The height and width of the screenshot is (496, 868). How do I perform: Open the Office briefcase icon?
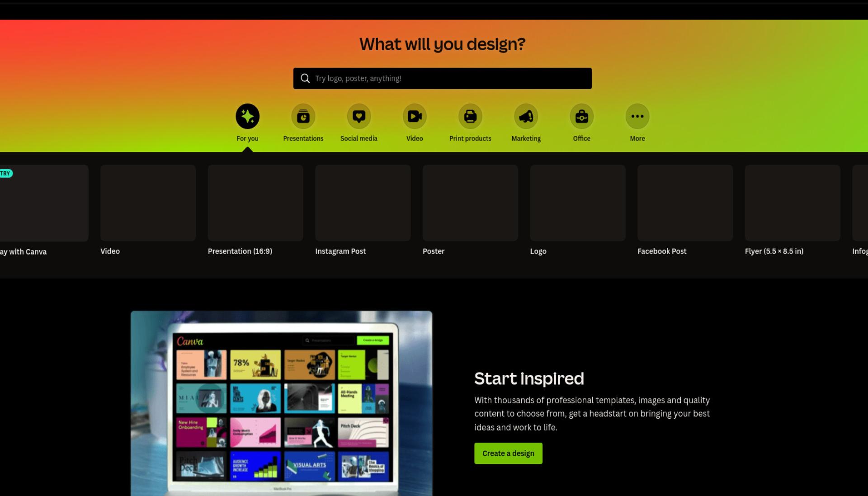[x=581, y=116]
